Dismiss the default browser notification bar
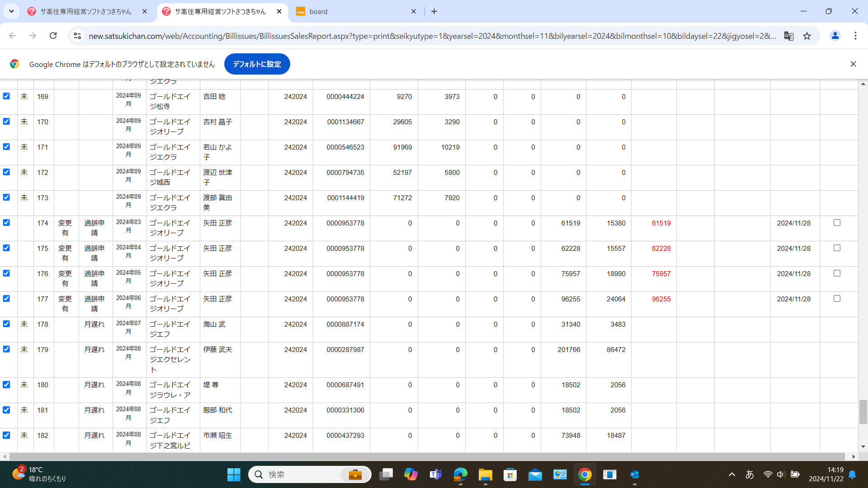The height and width of the screenshot is (488, 868). click(853, 64)
